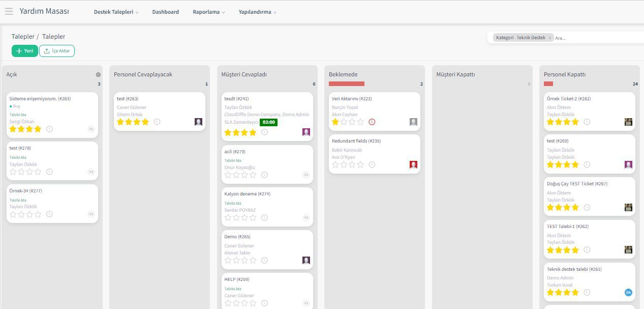Screen dimensions: 644x309
Task: Click Talebi Ata on Örnek-34 card
Action: (18, 201)
